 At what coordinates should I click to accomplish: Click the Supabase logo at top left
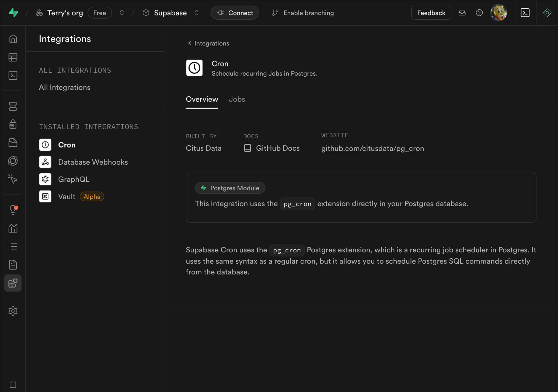point(13,13)
